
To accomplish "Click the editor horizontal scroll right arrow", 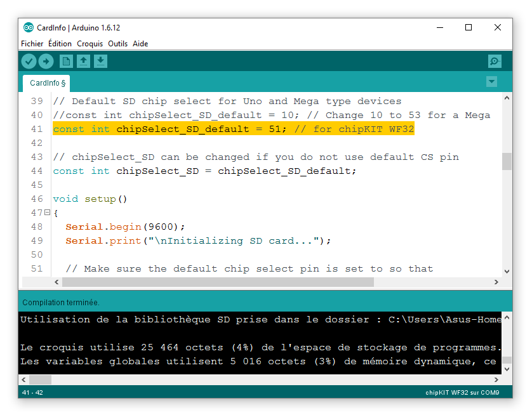I will (496, 282).
